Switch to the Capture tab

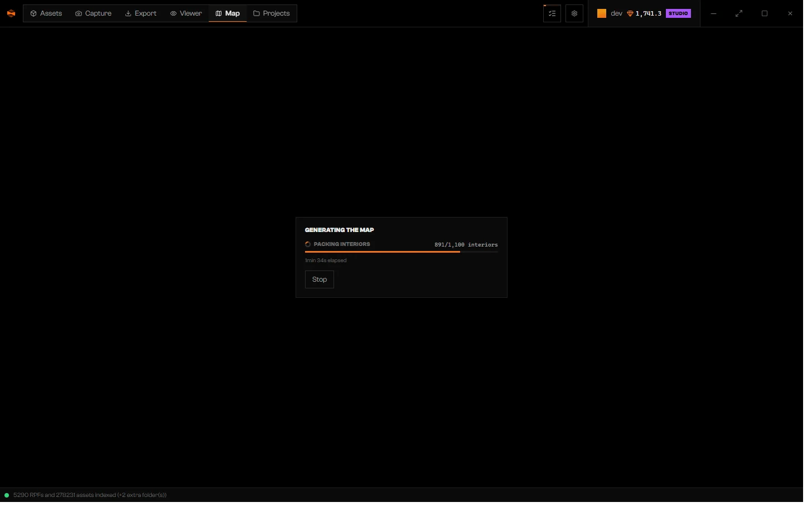coord(94,13)
